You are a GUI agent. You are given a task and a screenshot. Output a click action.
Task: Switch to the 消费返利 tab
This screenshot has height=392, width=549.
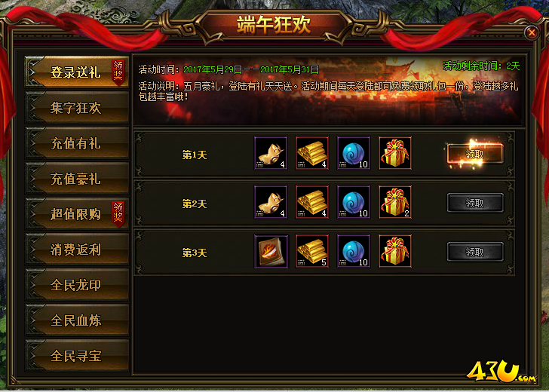(x=77, y=250)
